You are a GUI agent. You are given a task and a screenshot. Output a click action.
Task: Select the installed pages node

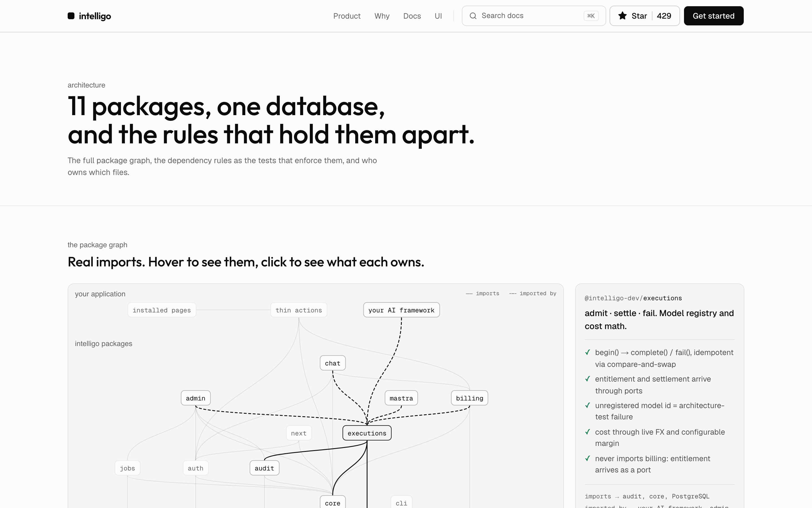[x=162, y=310]
